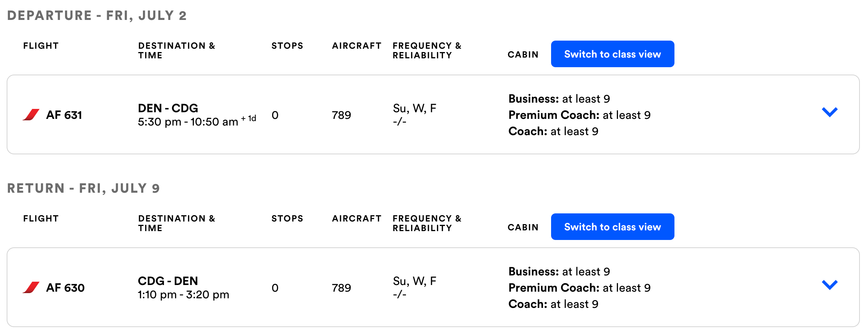Select the AF 630 flight number
The width and height of the screenshot is (868, 333).
pyautogui.click(x=65, y=288)
